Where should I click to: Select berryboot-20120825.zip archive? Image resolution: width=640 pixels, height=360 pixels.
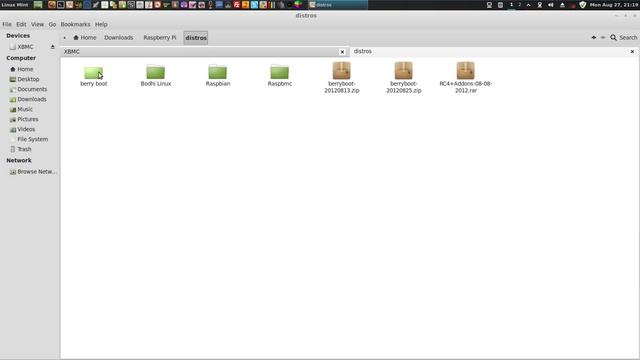click(404, 78)
